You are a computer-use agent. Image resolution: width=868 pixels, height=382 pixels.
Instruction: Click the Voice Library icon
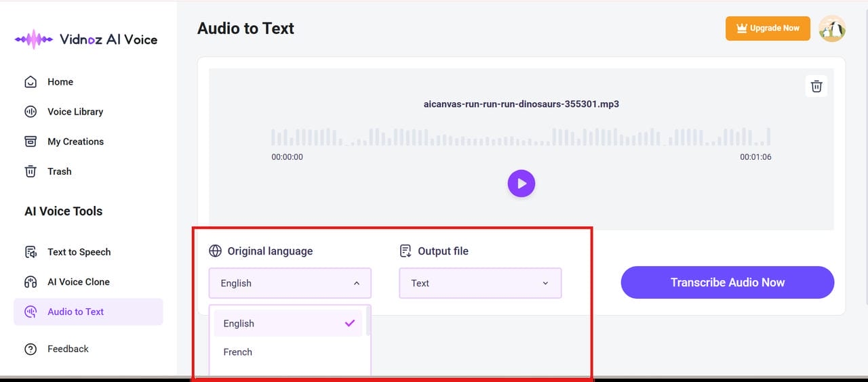(x=31, y=112)
